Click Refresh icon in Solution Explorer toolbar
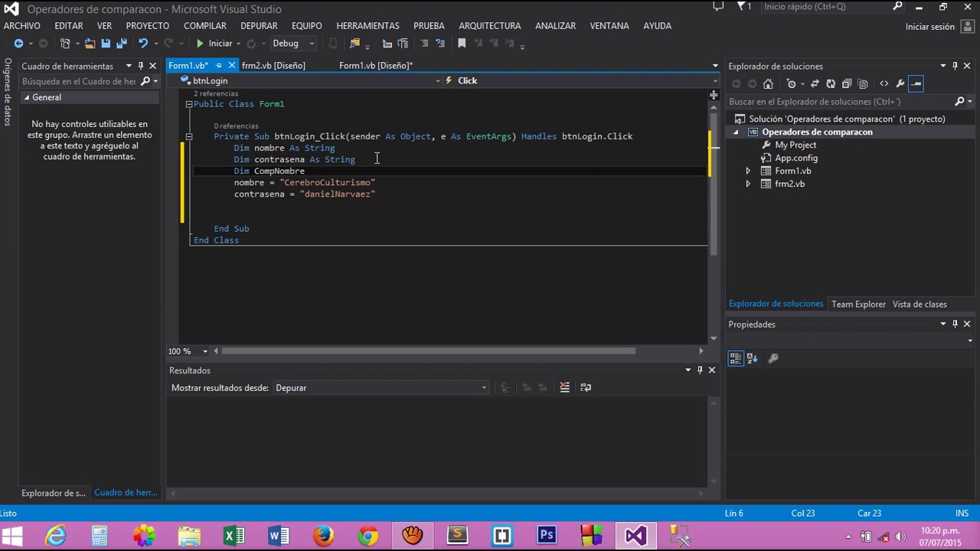The width and height of the screenshot is (980, 551). point(830,83)
